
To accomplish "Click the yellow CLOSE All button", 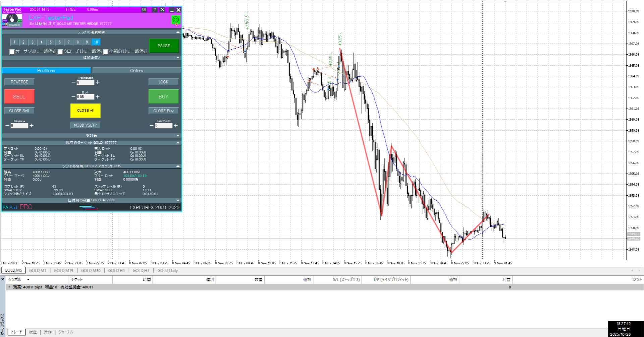I will [x=85, y=111].
